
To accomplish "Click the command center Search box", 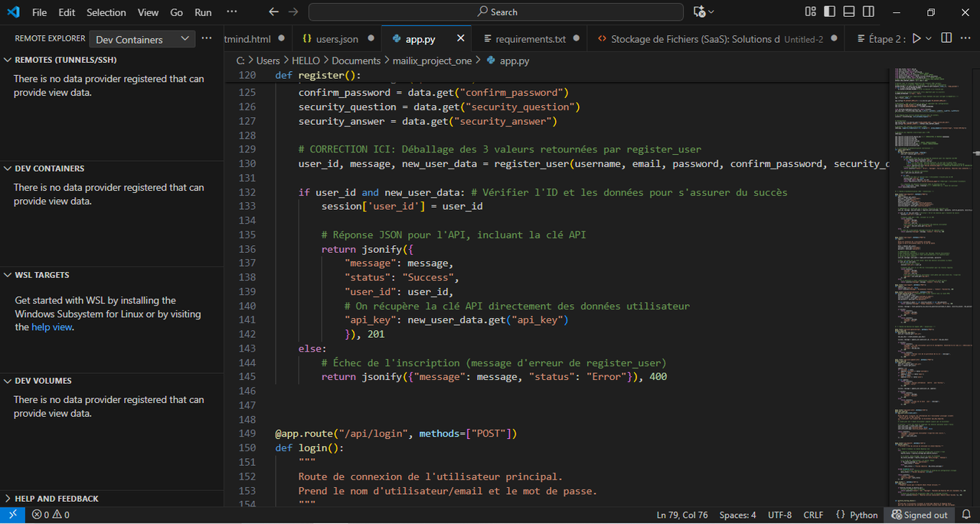I will click(496, 12).
